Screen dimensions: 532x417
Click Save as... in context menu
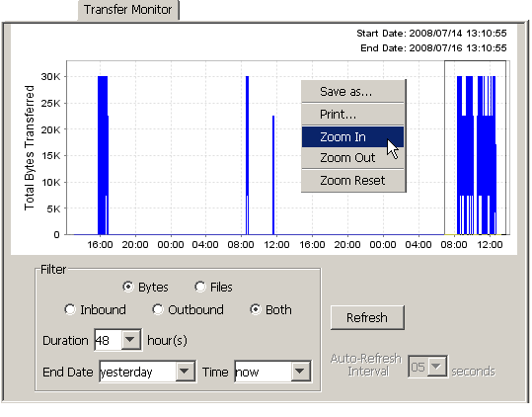(x=353, y=91)
